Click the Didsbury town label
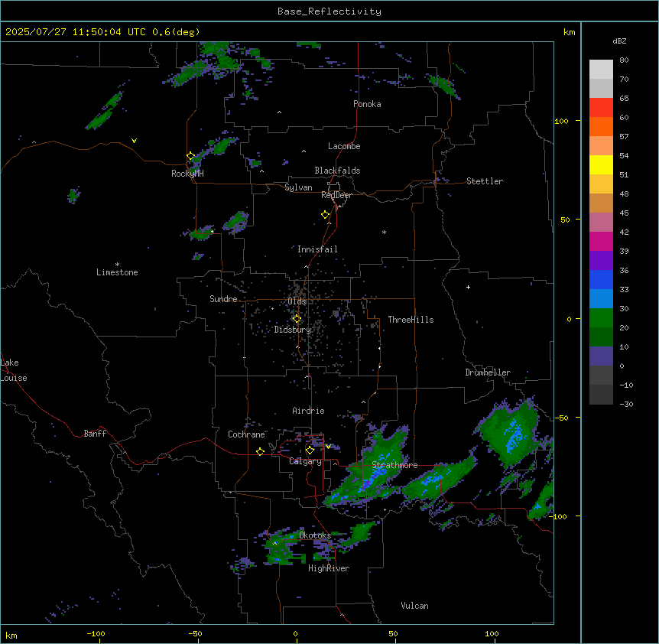Screen dimensions: 659x644 [293, 330]
